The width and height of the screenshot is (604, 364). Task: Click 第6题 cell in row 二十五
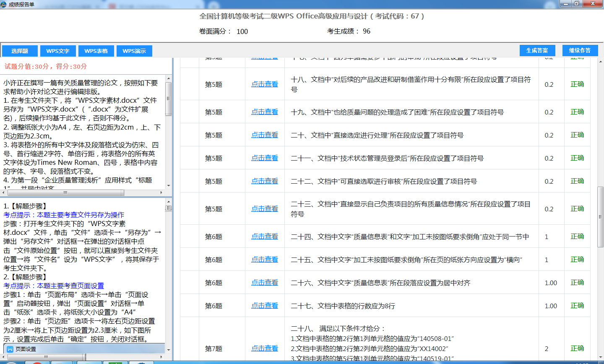tap(213, 260)
